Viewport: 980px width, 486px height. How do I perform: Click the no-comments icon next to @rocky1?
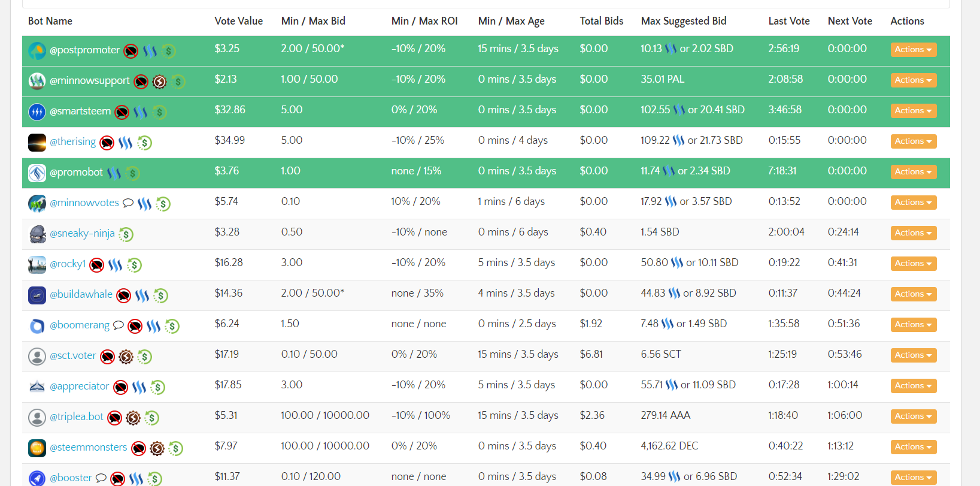click(x=97, y=265)
